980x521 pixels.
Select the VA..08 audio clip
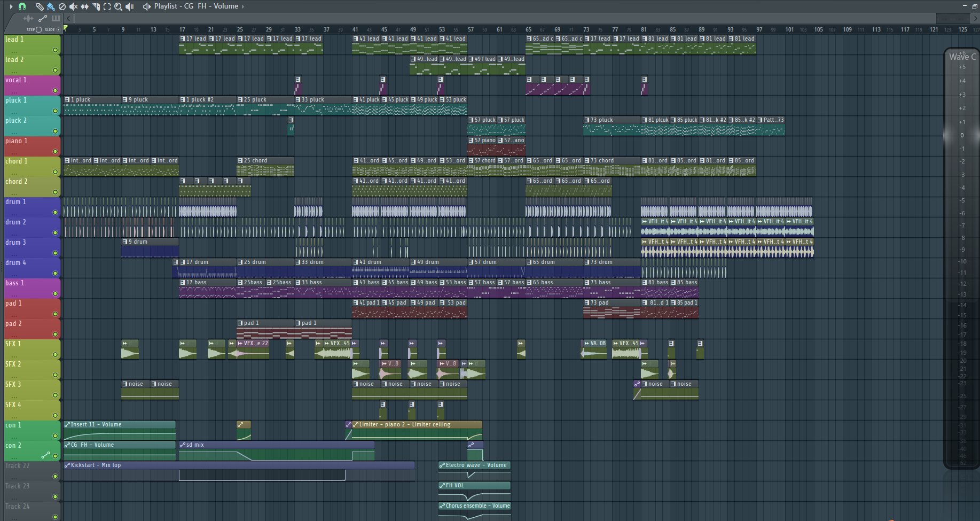[594, 349]
